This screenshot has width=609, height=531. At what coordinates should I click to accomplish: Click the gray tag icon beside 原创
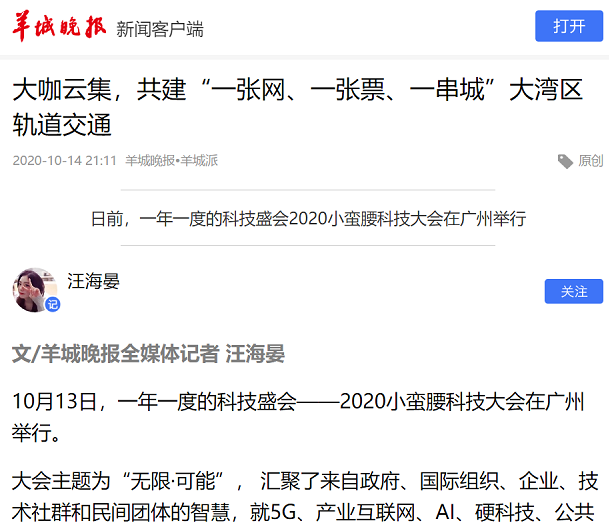point(565,161)
